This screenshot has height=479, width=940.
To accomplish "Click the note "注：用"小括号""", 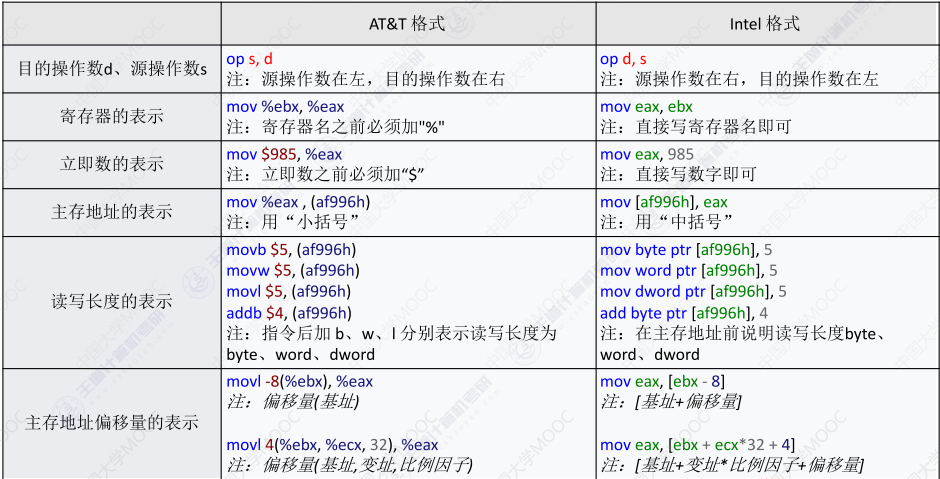I will pos(294,222).
